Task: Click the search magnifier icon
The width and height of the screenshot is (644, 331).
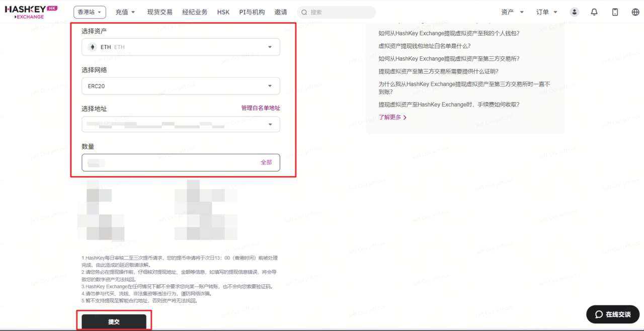Action: pos(304,13)
